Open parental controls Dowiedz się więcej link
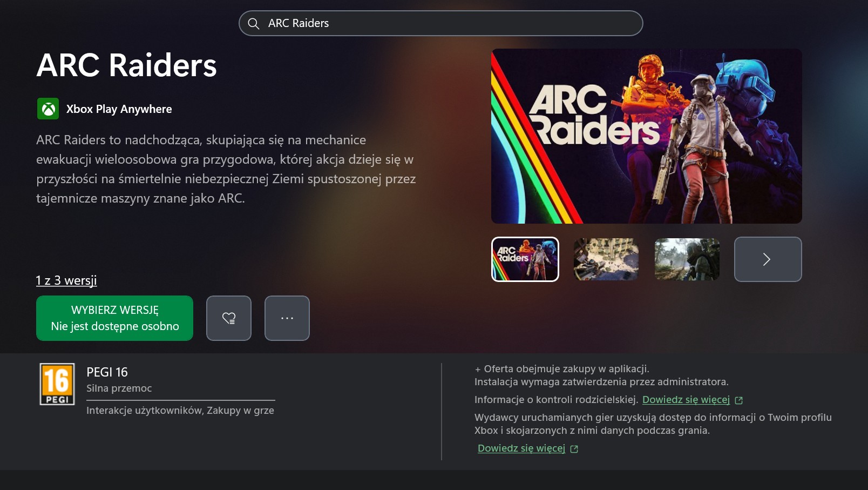868x490 pixels. tap(686, 400)
